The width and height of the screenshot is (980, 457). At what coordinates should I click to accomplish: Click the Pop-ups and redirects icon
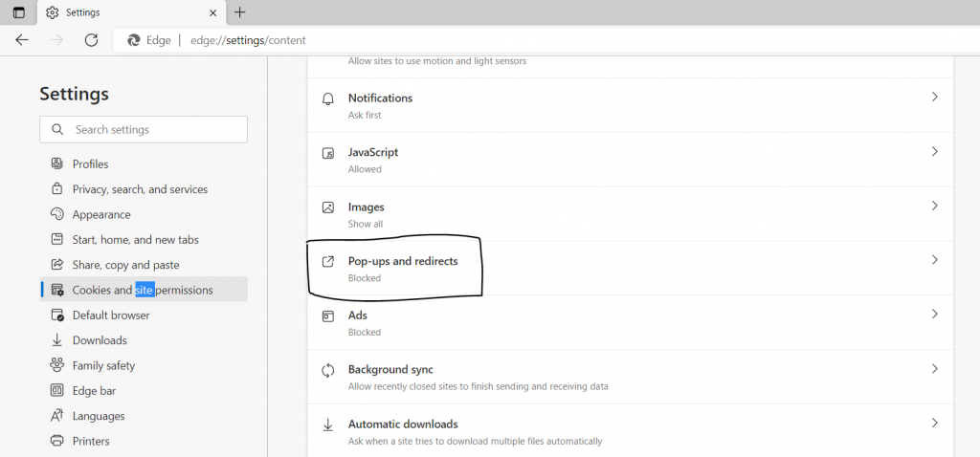click(328, 261)
